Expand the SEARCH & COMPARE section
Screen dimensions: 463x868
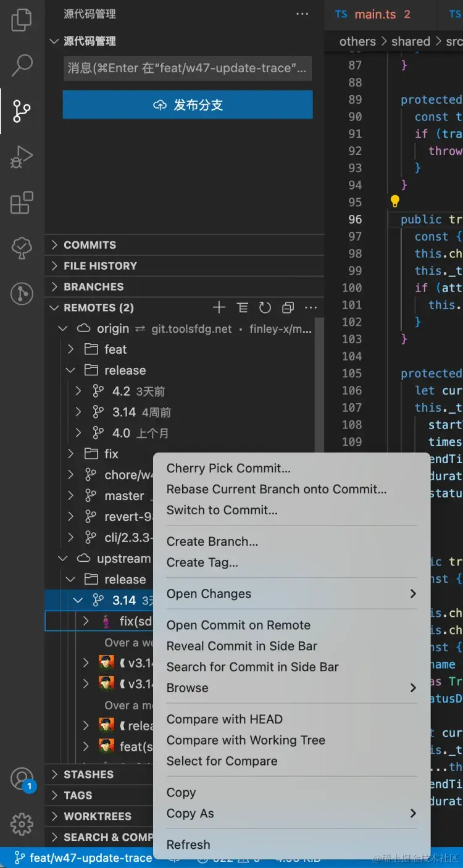(x=99, y=837)
